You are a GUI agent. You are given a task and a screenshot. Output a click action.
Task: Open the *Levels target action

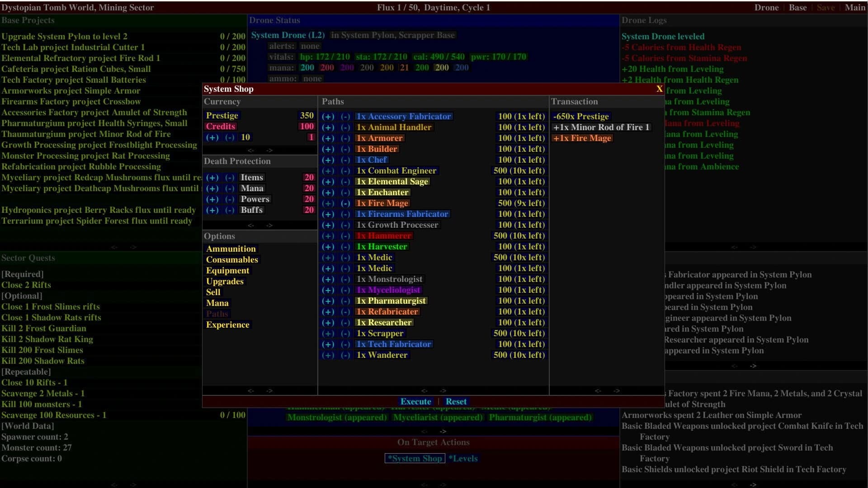[463, 459]
